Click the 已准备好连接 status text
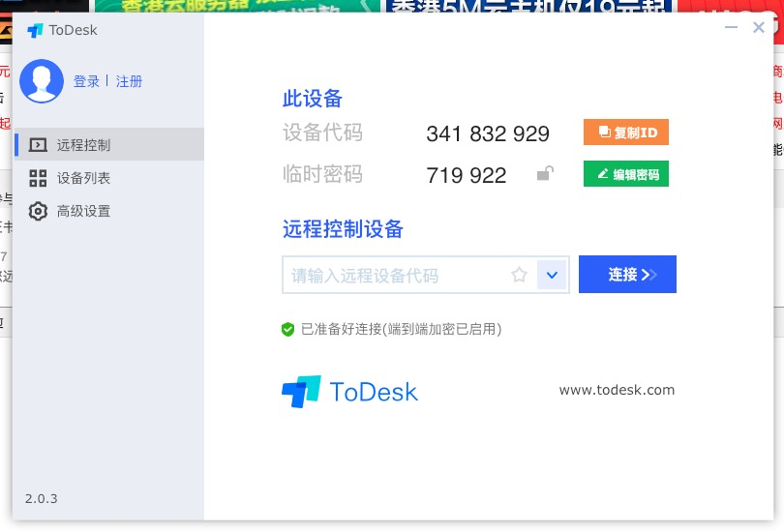The height and width of the screenshot is (532, 784). [x=401, y=329]
